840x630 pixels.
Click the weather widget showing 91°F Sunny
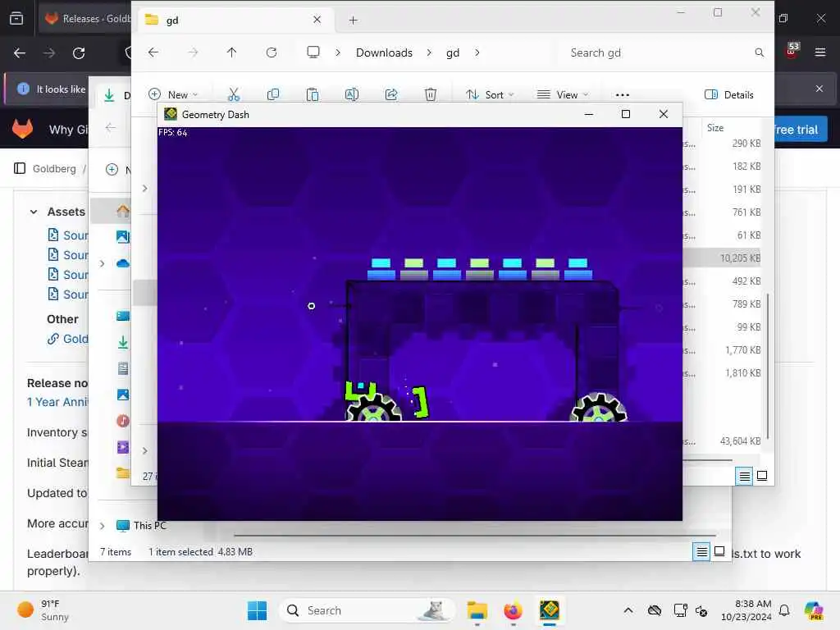click(x=44, y=610)
